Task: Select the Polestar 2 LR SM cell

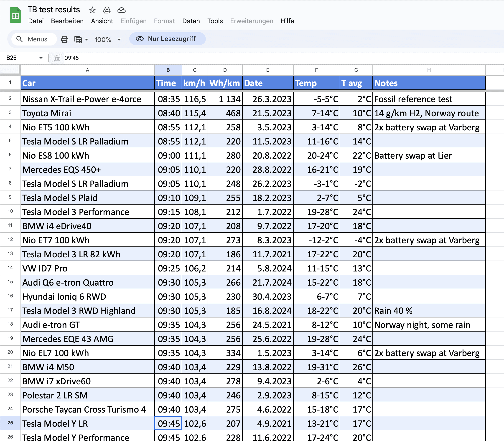Action: tap(88, 395)
